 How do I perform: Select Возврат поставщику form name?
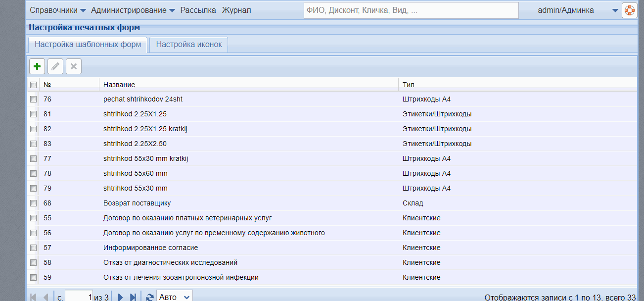(x=137, y=203)
